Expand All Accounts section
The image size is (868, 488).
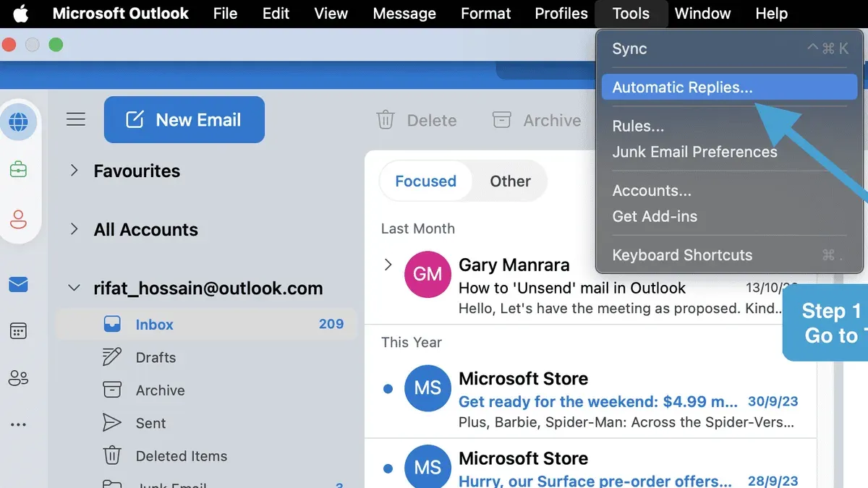74,229
